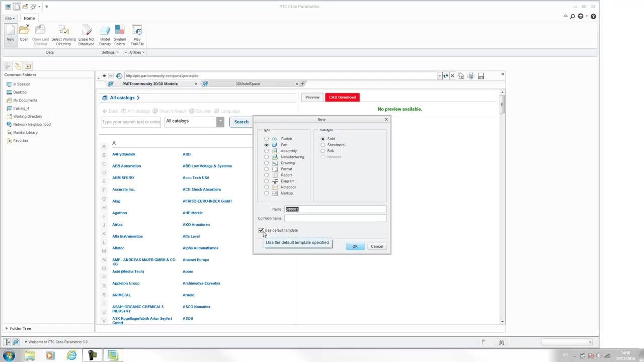
Task: Click the browser print icon
Action: (x=470, y=76)
